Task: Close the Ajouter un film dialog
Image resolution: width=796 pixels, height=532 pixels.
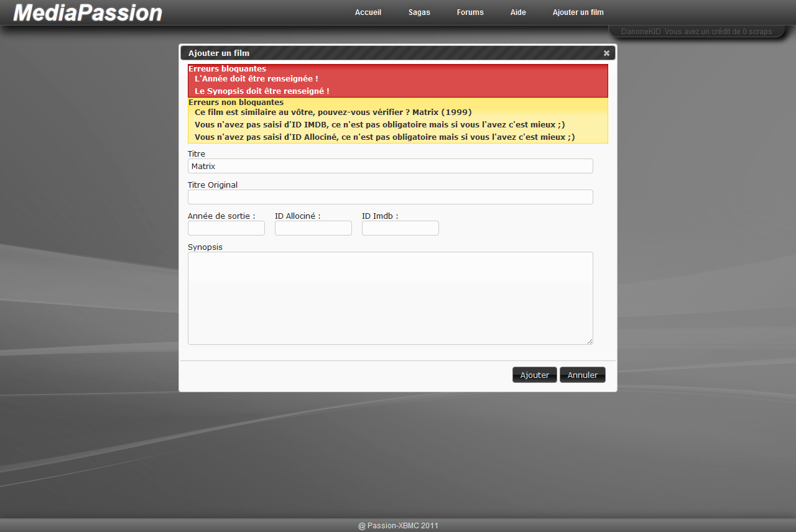Action: point(606,53)
